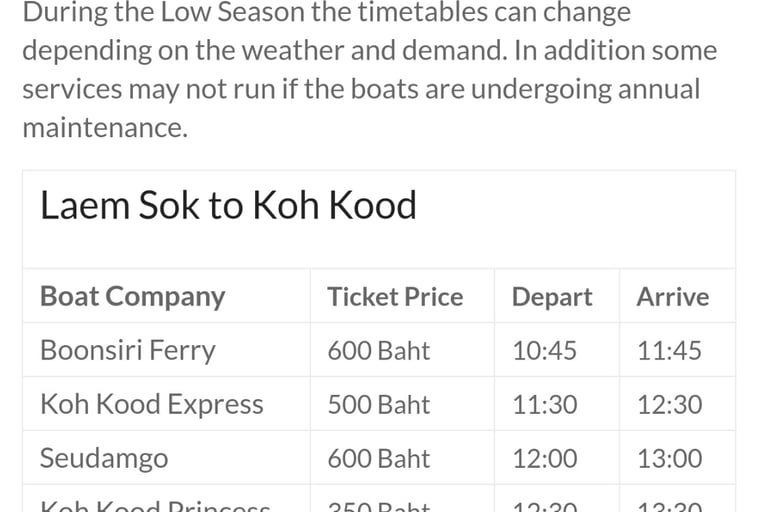Click the 'Depart' column header
This screenshot has height=512, width=768.
(x=551, y=297)
